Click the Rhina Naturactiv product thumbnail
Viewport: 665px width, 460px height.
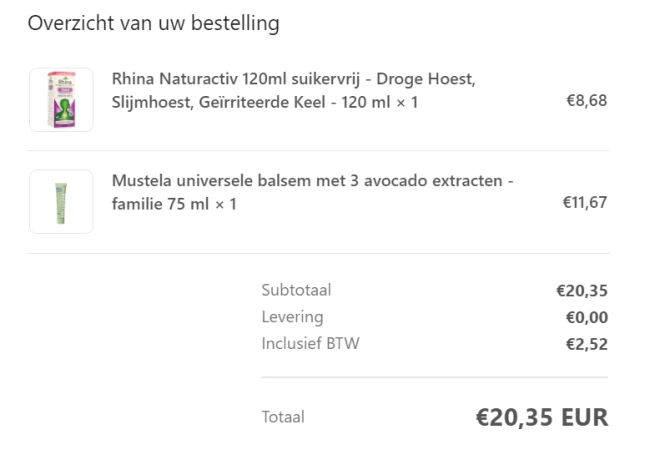click(x=61, y=99)
